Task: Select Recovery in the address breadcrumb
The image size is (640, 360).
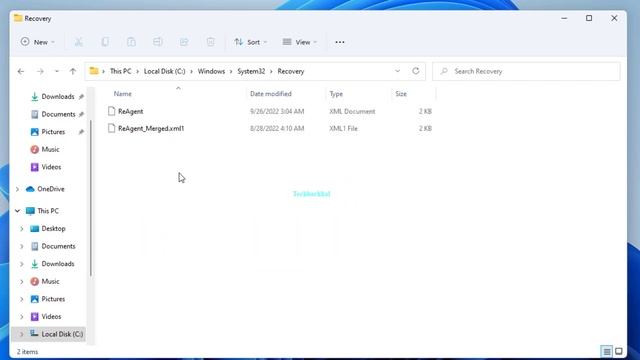Action: coord(291,71)
